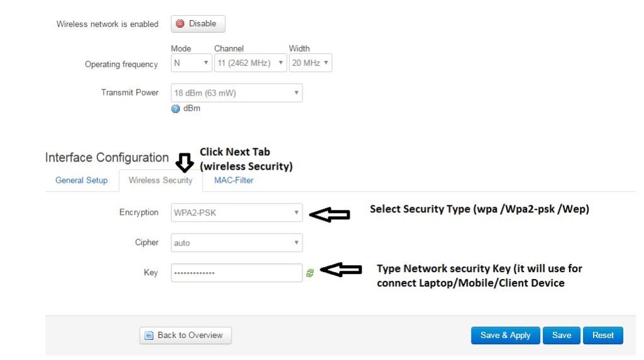Click the red icon on the Disable button

180,24
